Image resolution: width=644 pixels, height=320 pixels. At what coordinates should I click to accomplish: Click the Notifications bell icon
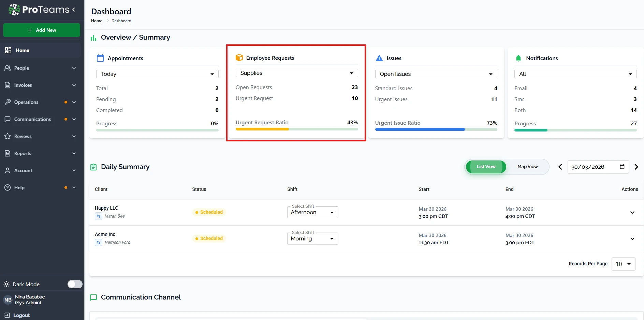click(518, 58)
